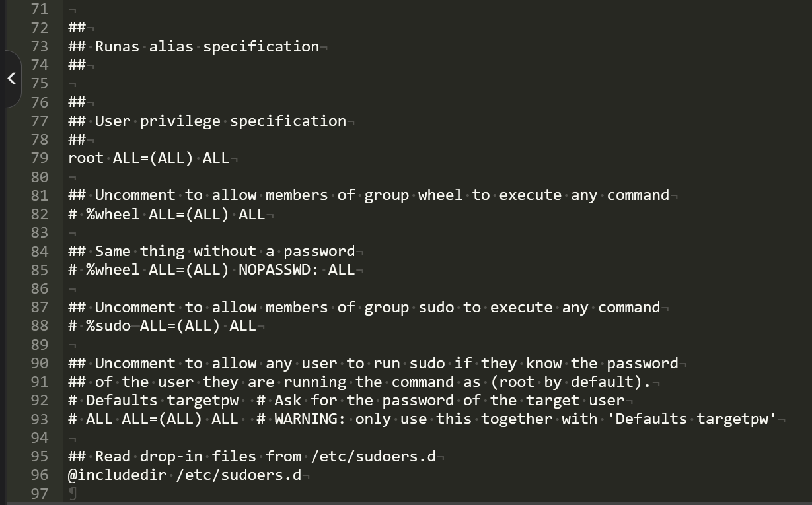Click line number 71 in the gutter
812x505 pixels.
(x=40, y=9)
